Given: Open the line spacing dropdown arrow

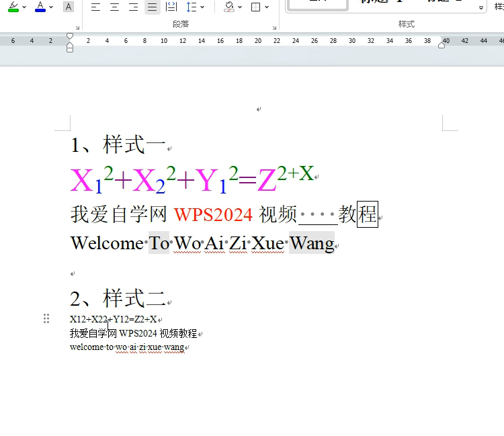Looking at the screenshot, I should pyautogui.click(x=202, y=7).
